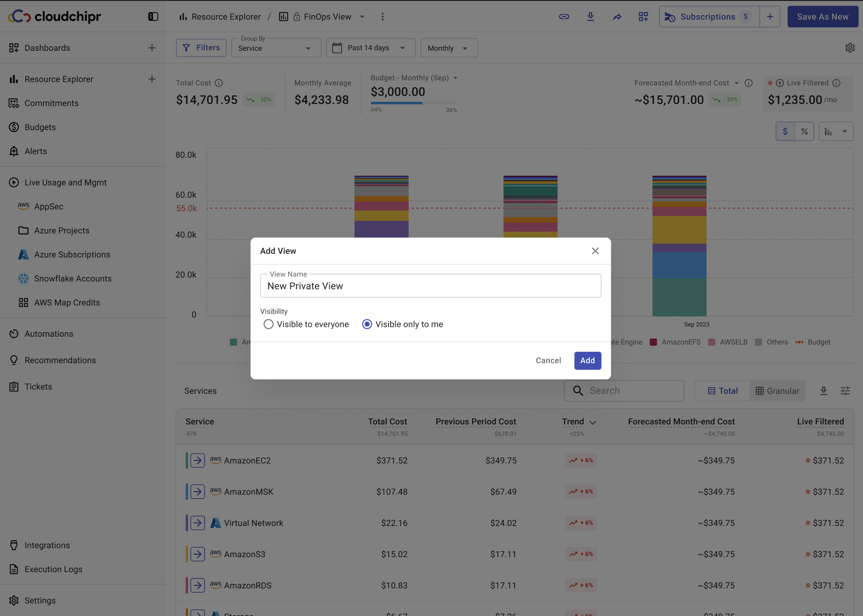The height and width of the screenshot is (616, 863).
Task: Click View Name input field
Action: tap(431, 286)
